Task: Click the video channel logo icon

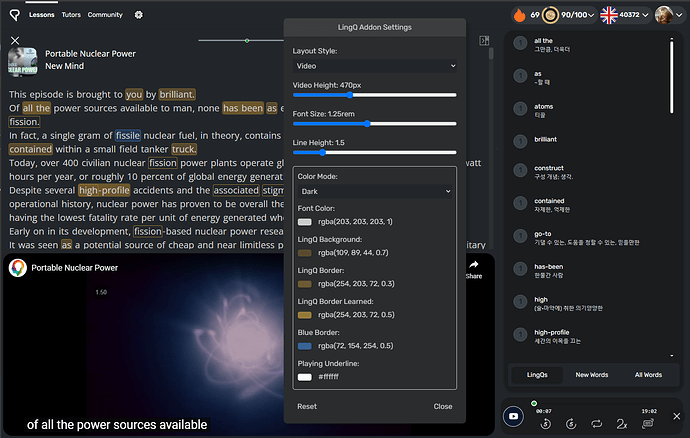Action: (x=18, y=268)
